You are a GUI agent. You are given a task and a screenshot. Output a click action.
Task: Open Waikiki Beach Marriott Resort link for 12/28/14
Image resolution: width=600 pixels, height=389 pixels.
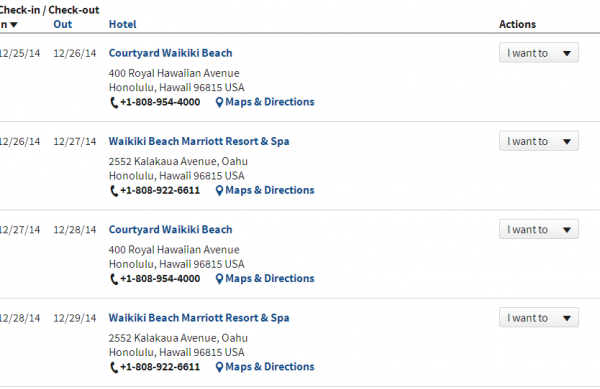199,318
